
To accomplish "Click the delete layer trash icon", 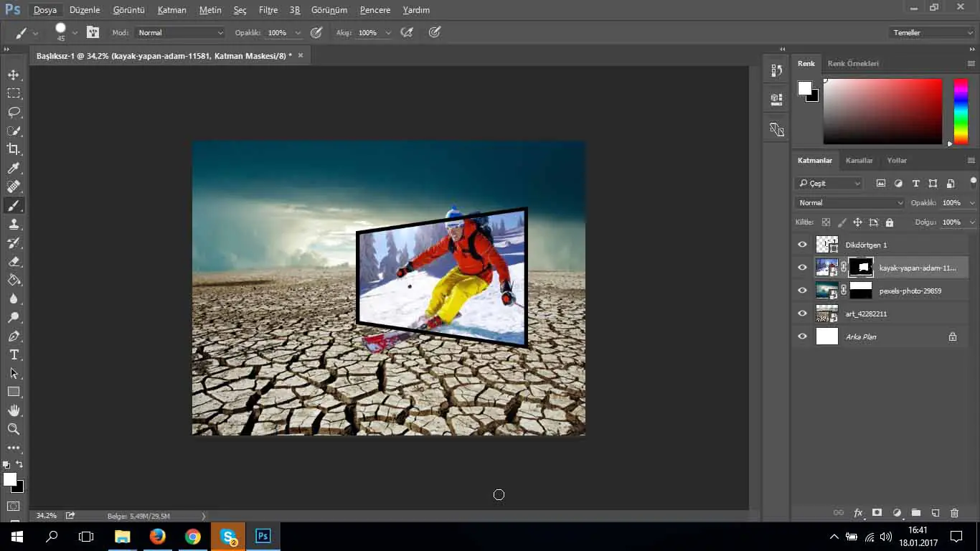I will [x=954, y=513].
